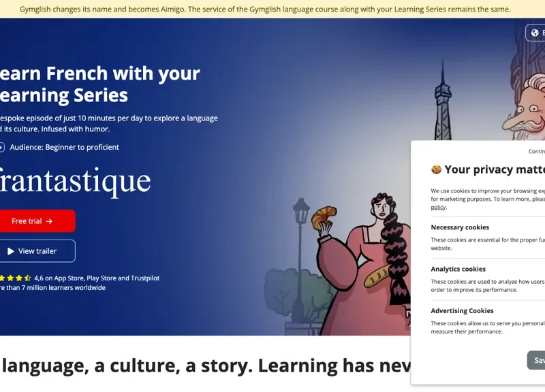Click the Frantastique logo text

point(74,181)
